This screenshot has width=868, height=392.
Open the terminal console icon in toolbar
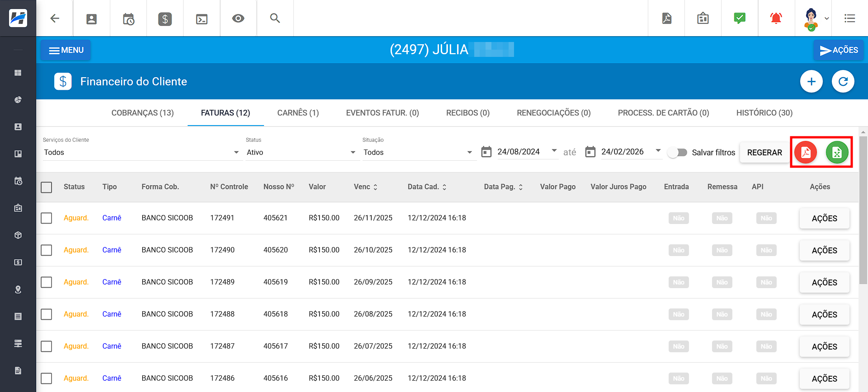coord(202,19)
